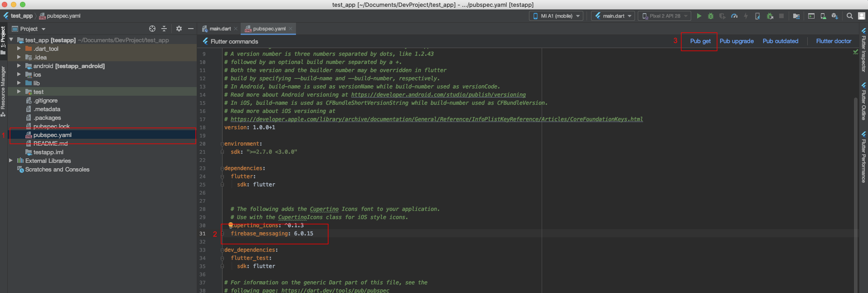Image resolution: width=868 pixels, height=293 pixels.
Task: Expand External Libraries node
Action: 11,161
